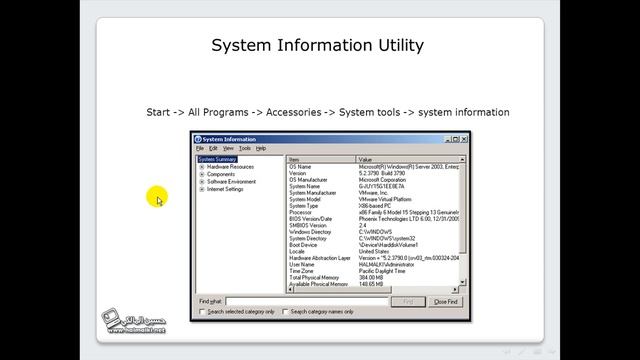This screenshot has height=360, width=640.
Task: Open the Edit menu
Action: (x=213, y=148)
